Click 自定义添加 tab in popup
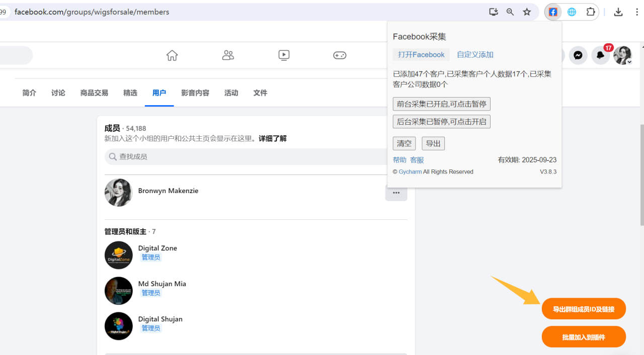This screenshot has height=355, width=644. [x=475, y=55]
